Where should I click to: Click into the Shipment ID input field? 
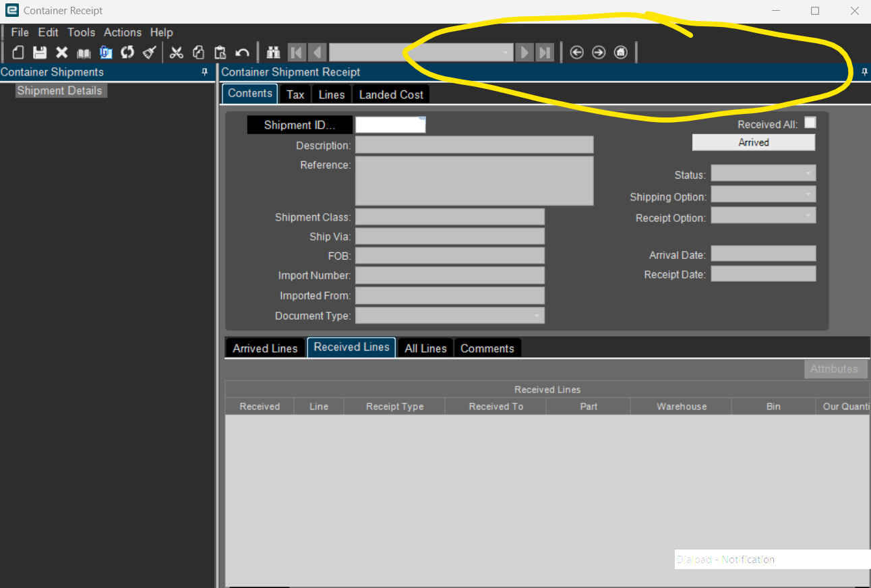click(x=390, y=125)
